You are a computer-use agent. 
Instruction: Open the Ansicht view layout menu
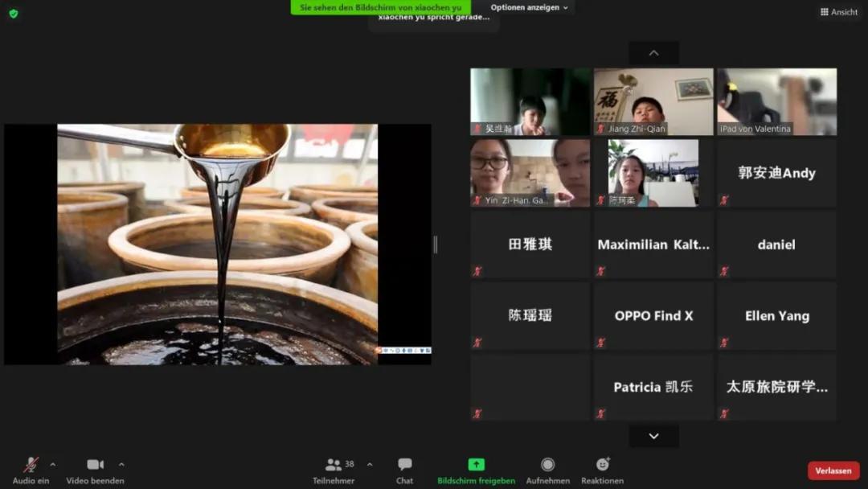coord(838,12)
